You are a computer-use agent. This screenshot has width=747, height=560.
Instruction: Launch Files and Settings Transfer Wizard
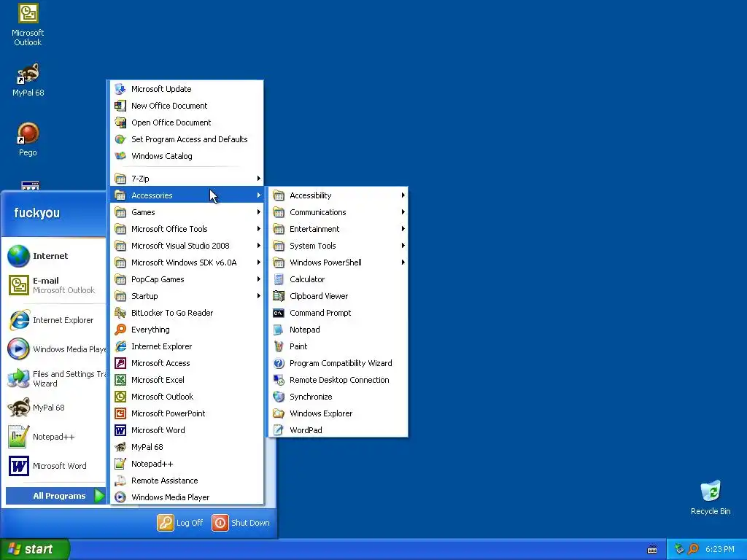tap(55, 378)
